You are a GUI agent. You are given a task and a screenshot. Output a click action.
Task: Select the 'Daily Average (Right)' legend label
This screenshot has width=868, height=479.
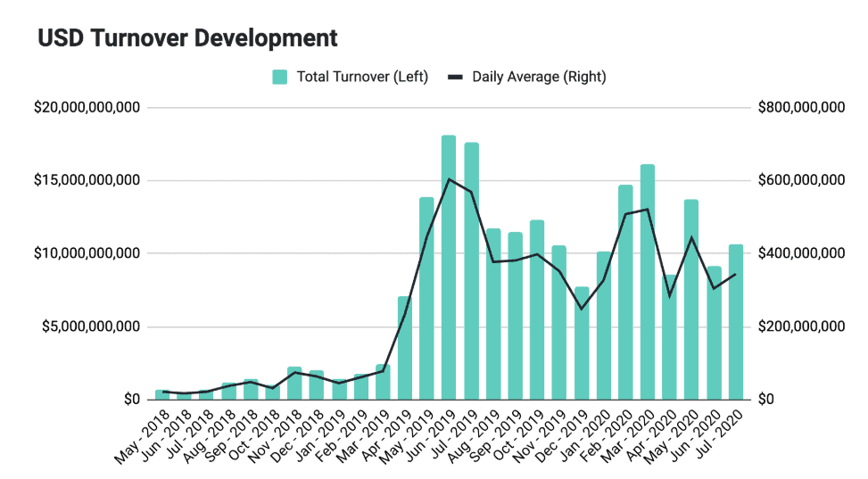539,78
